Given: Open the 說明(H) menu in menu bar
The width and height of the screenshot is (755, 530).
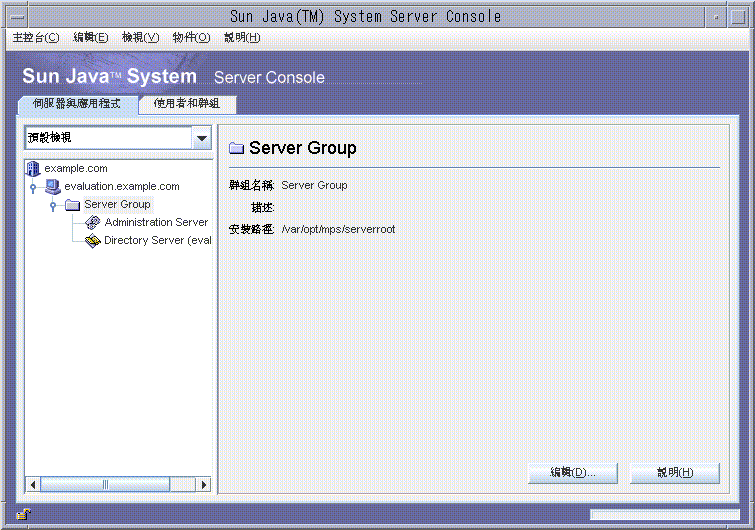Looking at the screenshot, I should 242,38.
